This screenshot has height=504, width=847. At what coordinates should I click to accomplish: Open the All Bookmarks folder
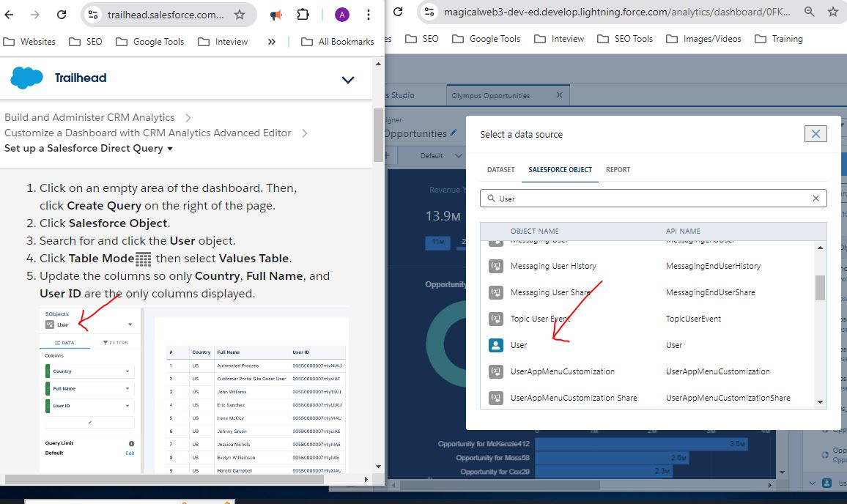(338, 42)
